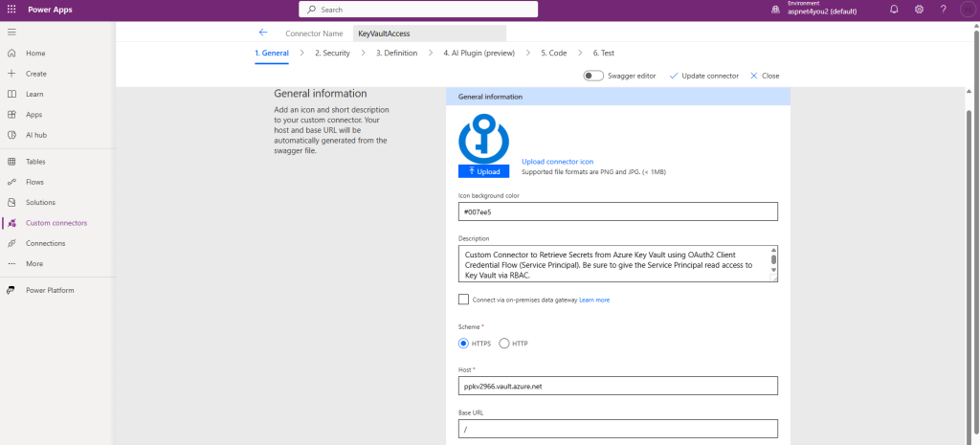Open the settings gear
Screen dimensions: 980x445
[919, 10]
